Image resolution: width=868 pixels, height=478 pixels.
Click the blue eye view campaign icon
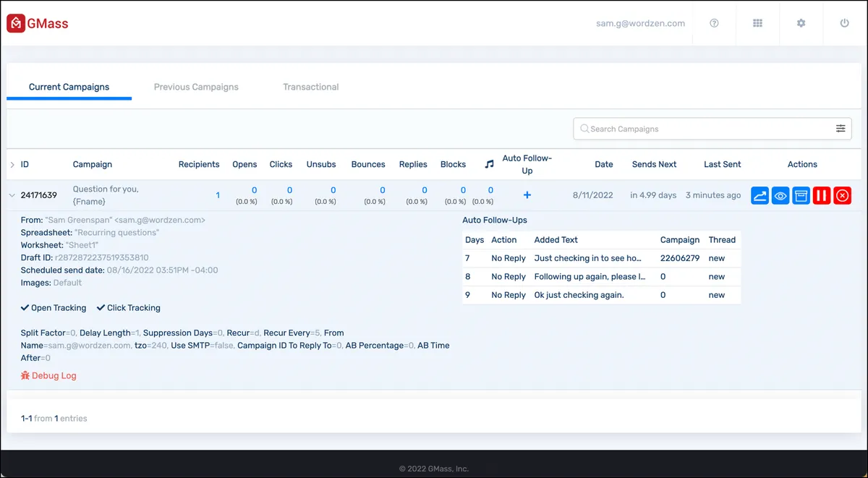[780, 195]
